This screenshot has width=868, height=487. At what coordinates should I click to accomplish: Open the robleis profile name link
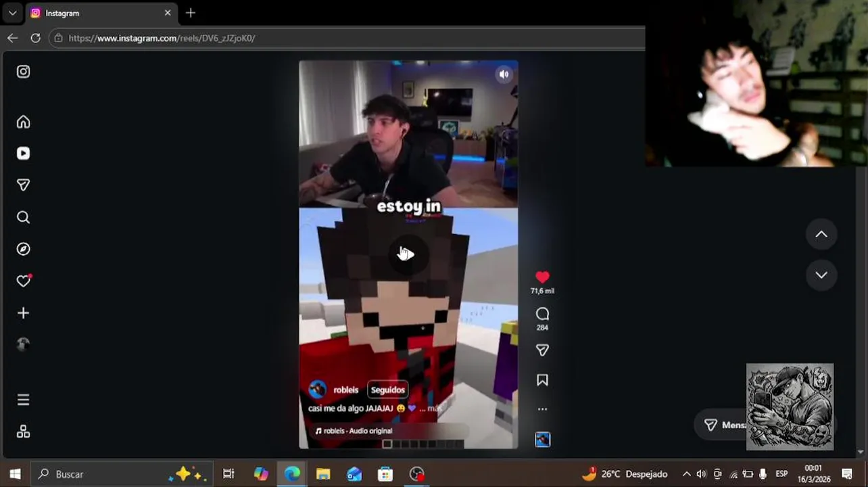tap(345, 390)
